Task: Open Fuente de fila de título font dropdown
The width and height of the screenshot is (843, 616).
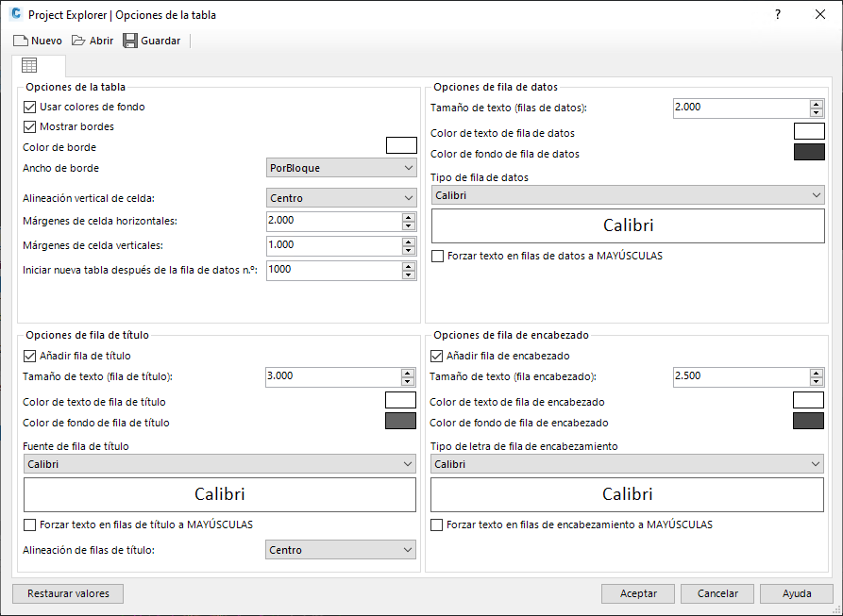Action: [x=219, y=464]
